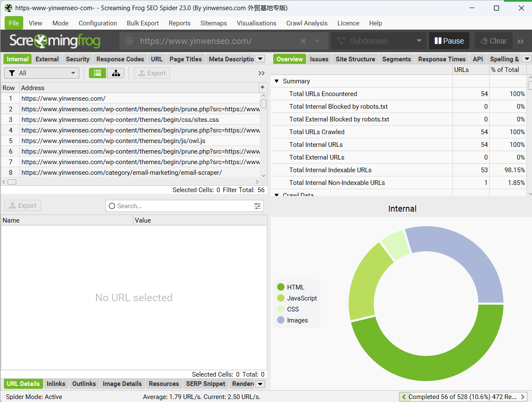Go to next crawl in status bar
The height and width of the screenshot is (402, 532).
click(523, 397)
